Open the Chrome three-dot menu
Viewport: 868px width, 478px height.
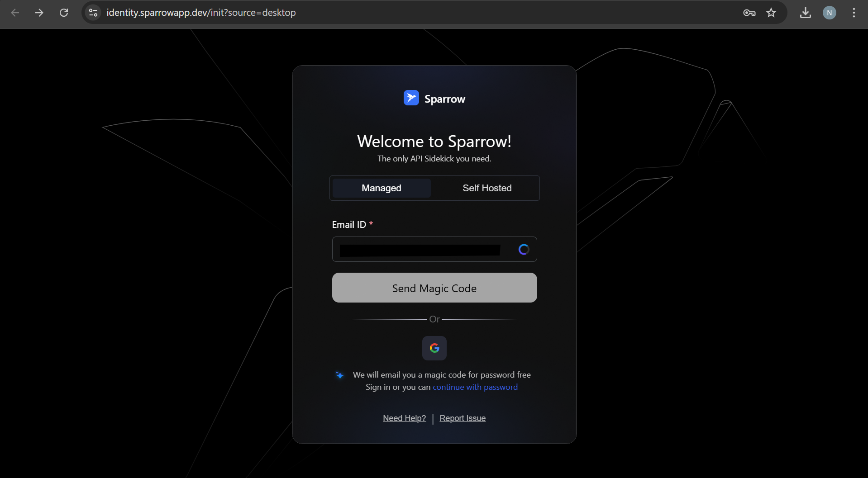854,13
